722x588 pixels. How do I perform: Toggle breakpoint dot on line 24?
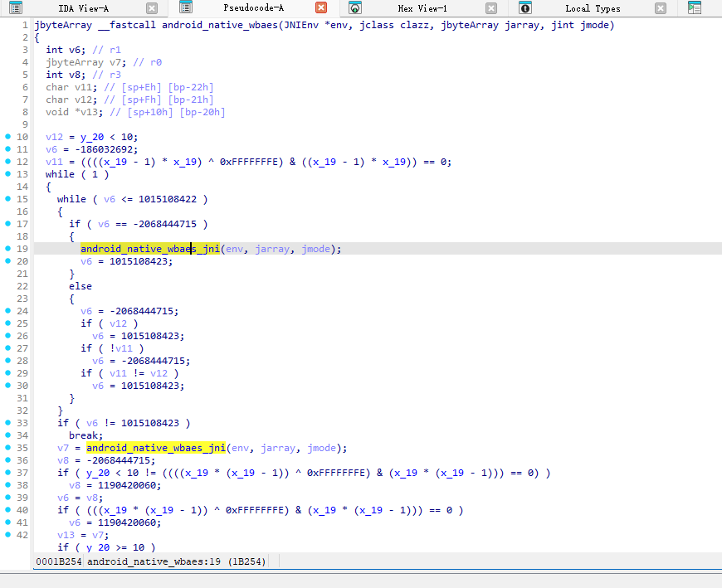[7, 310]
